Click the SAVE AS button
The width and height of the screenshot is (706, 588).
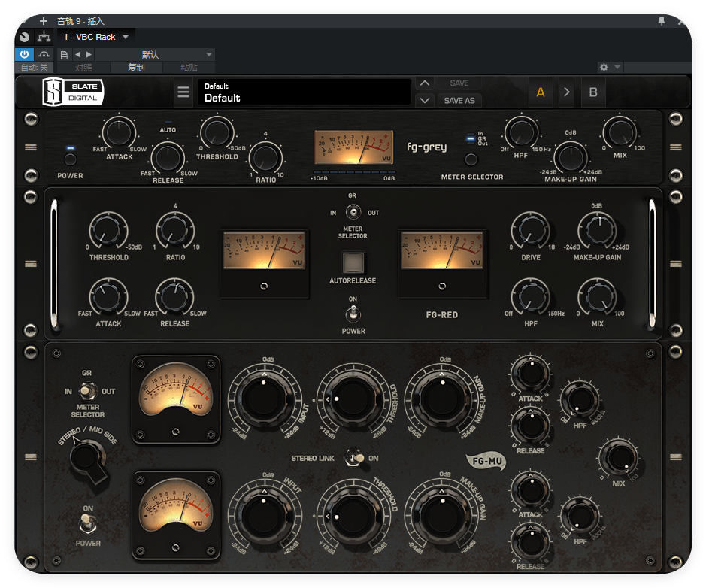pos(459,101)
